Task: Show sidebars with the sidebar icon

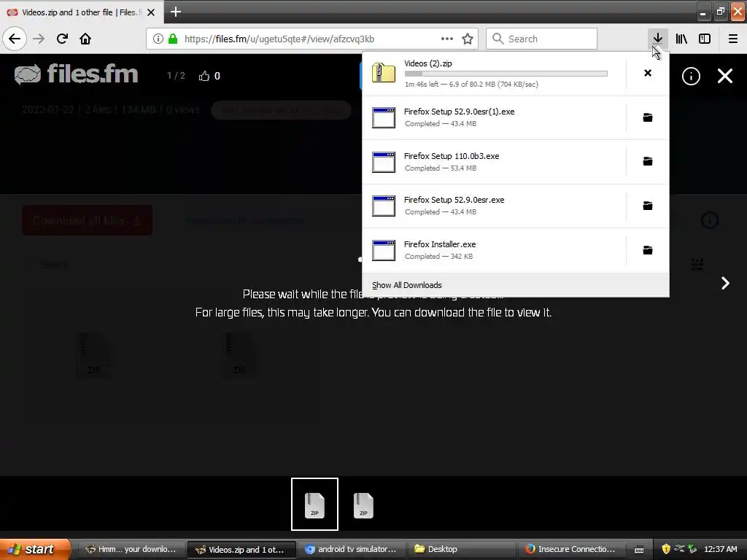Action: 705,39
